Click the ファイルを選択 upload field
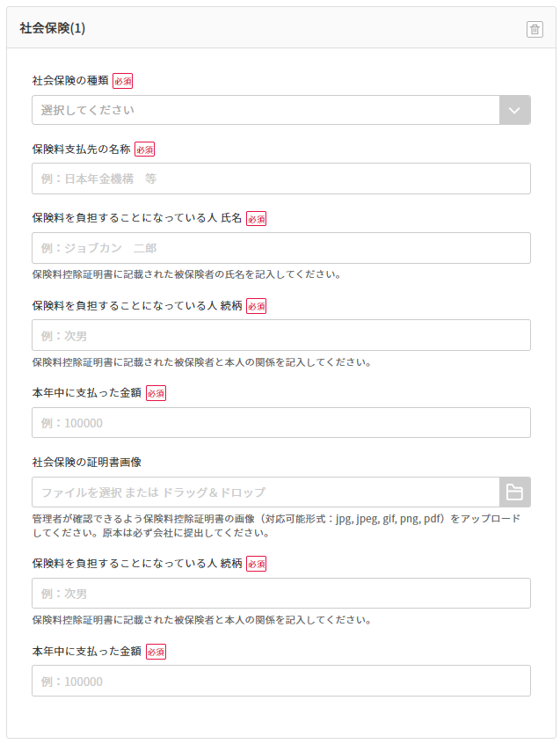 click(265, 492)
